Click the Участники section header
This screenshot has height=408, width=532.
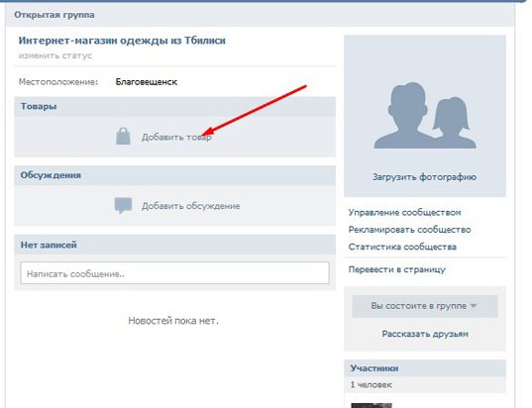[x=425, y=368]
